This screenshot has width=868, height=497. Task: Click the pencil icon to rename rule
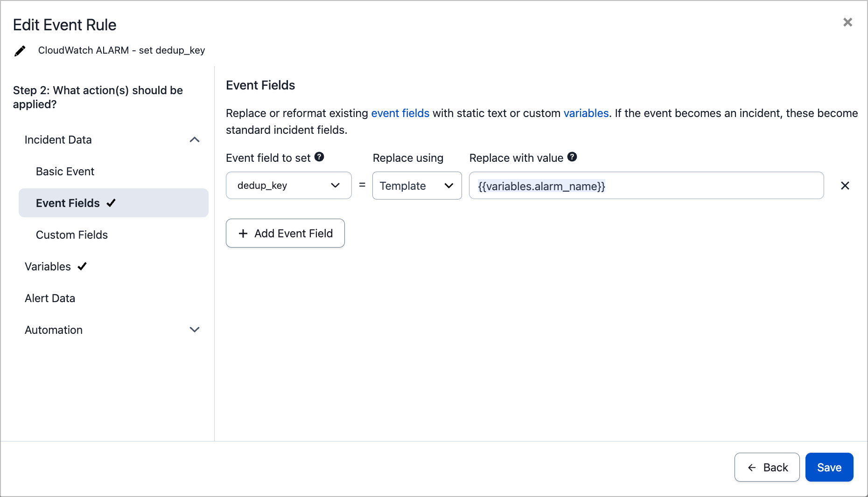[x=20, y=51]
